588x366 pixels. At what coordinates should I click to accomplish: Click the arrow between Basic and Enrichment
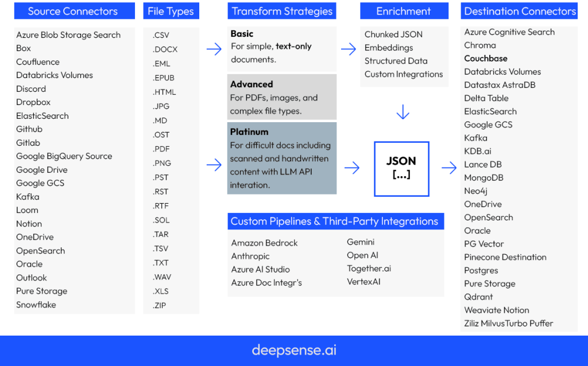point(349,49)
